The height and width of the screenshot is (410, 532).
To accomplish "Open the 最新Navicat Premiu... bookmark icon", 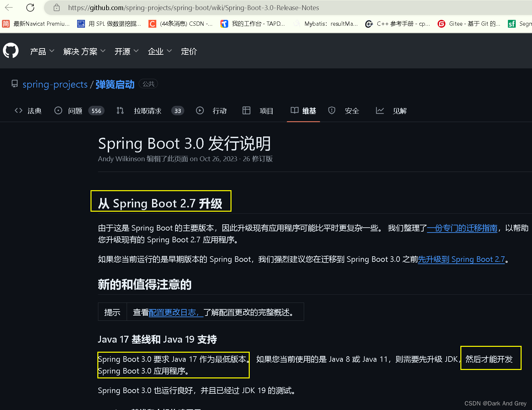I will [x=6, y=23].
